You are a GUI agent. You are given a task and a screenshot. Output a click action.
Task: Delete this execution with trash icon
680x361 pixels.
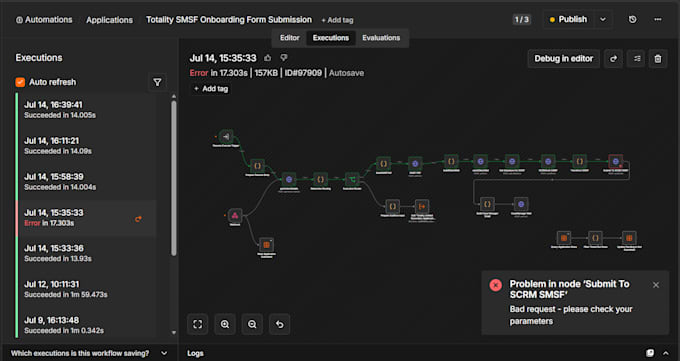point(658,59)
